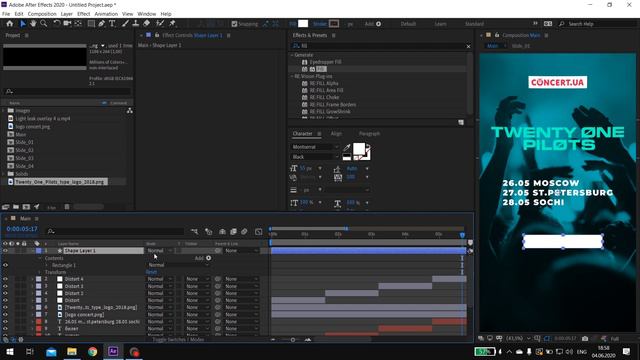Select the Roto Brush tool
640x360 pixels.
[x=160, y=24]
